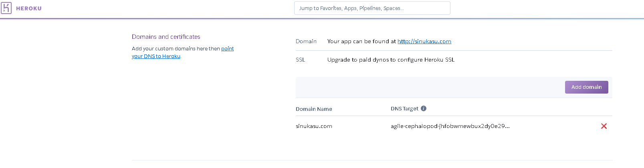
Task: Click the Add your custom domains description text
Action: click(x=176, y=49)
